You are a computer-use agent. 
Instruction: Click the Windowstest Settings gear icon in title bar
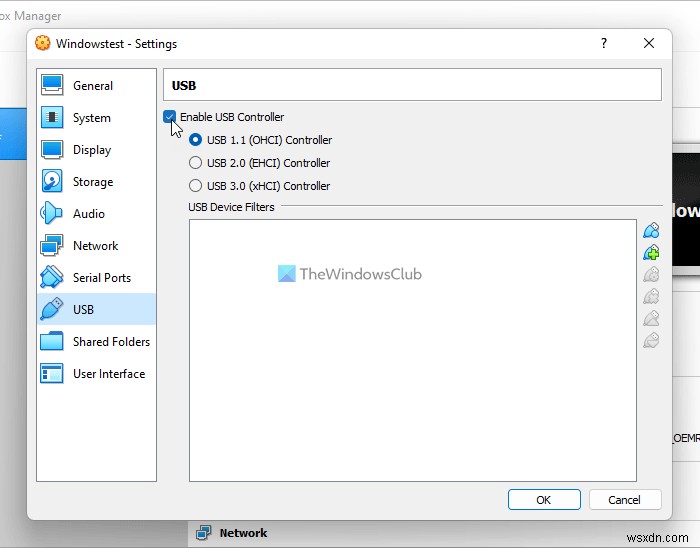43,43
